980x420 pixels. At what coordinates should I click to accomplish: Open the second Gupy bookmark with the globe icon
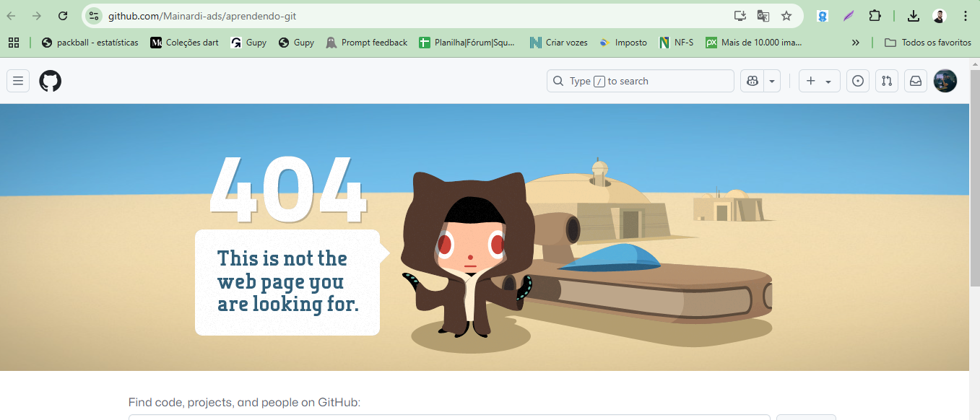296,43
